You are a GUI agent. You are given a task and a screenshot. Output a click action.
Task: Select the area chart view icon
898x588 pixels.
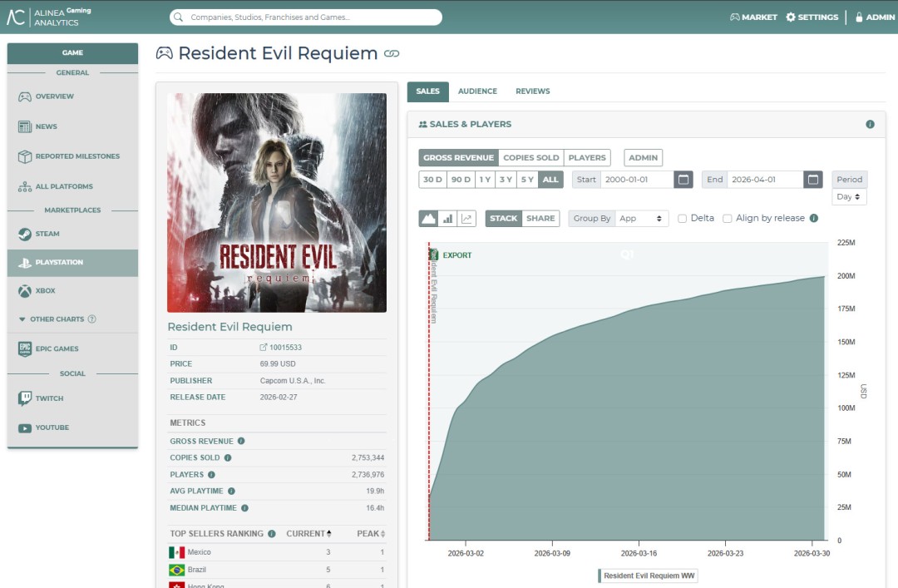pyautogui.click(x=429, y=219)
